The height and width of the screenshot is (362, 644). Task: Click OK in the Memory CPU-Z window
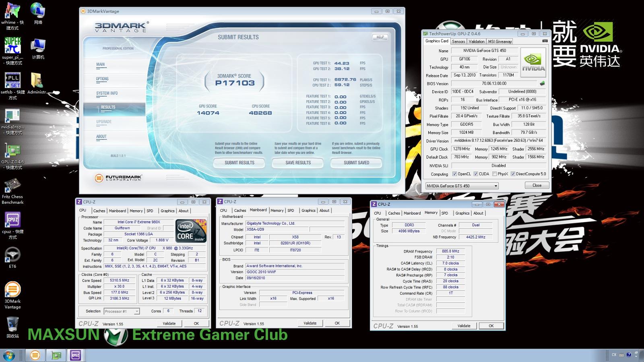[x=491, y=326]
